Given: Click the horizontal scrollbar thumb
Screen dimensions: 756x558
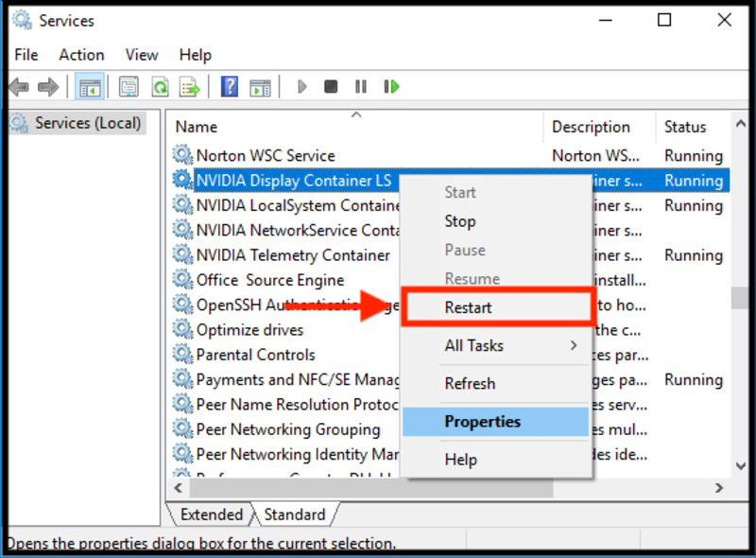Looking at the screenshot, I should [371, 488].
